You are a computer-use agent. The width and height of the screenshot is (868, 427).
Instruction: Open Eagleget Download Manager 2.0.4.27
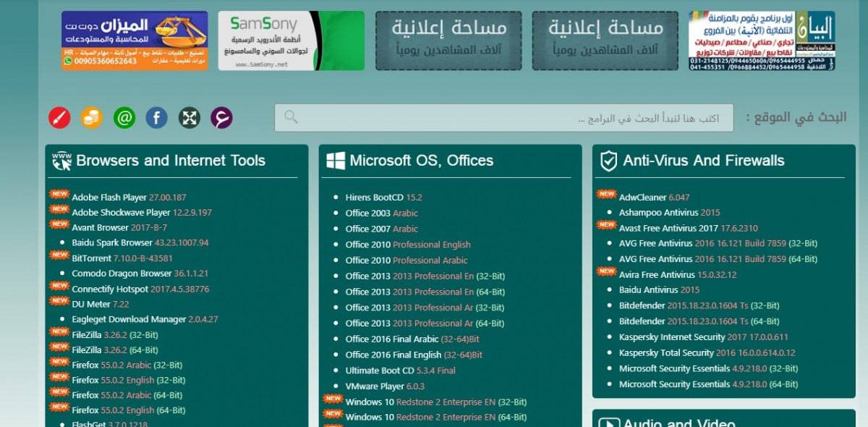point(145,319)
